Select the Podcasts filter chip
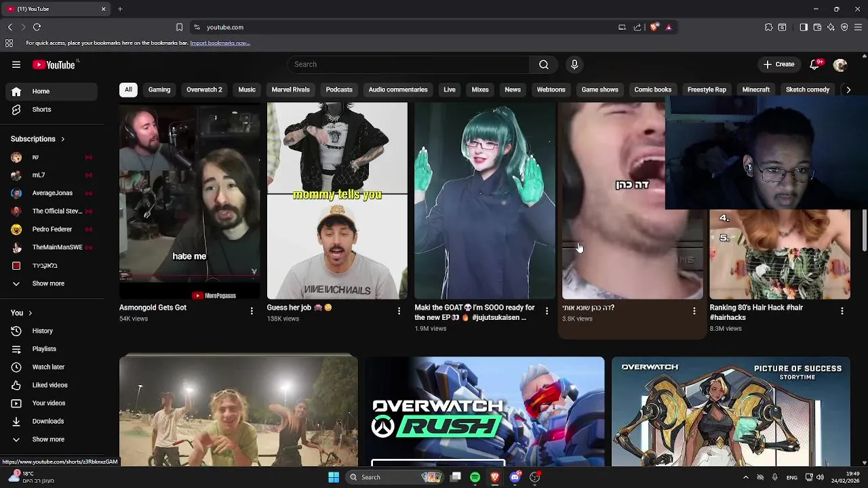 pyautogui.click(x=339, y=89)
